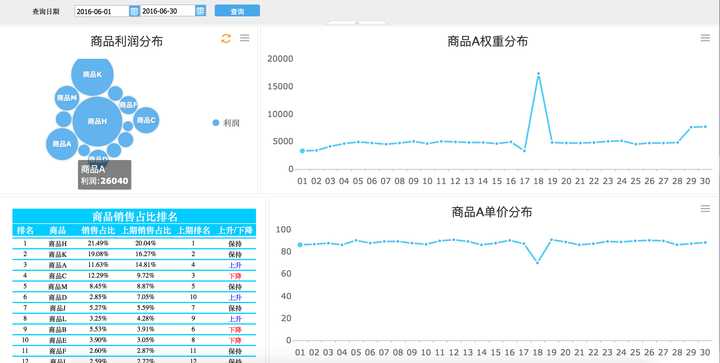The width and height of the screenshot is (720, 363).
Task: Open hamburger menu of 商品A权重分布 chart
Action: tap(705, 38)
